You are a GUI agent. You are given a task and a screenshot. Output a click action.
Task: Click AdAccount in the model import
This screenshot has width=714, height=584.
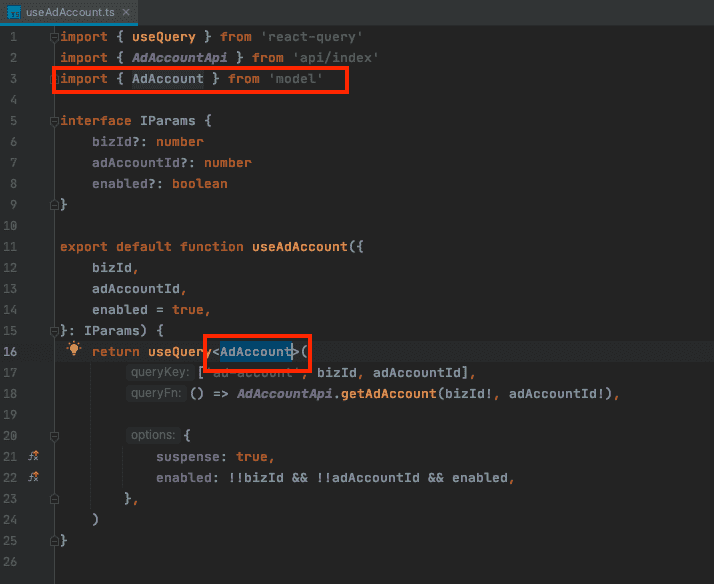(x=167, y=79)
